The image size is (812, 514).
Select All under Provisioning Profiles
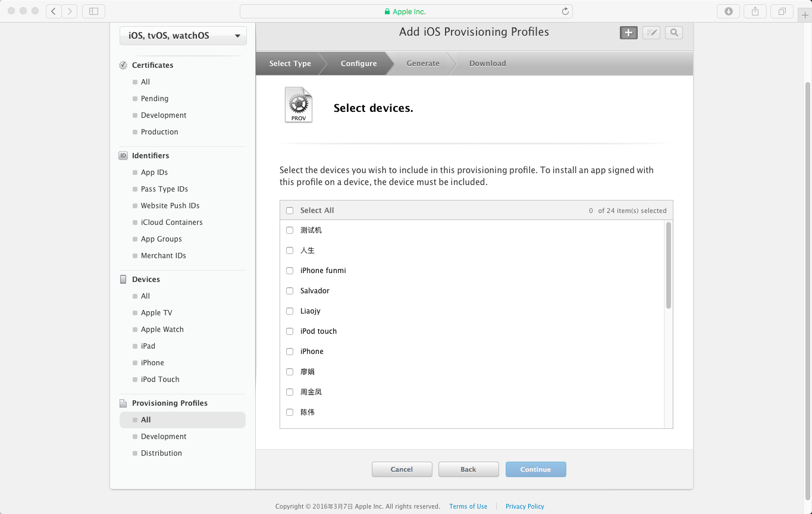point(183,420)
